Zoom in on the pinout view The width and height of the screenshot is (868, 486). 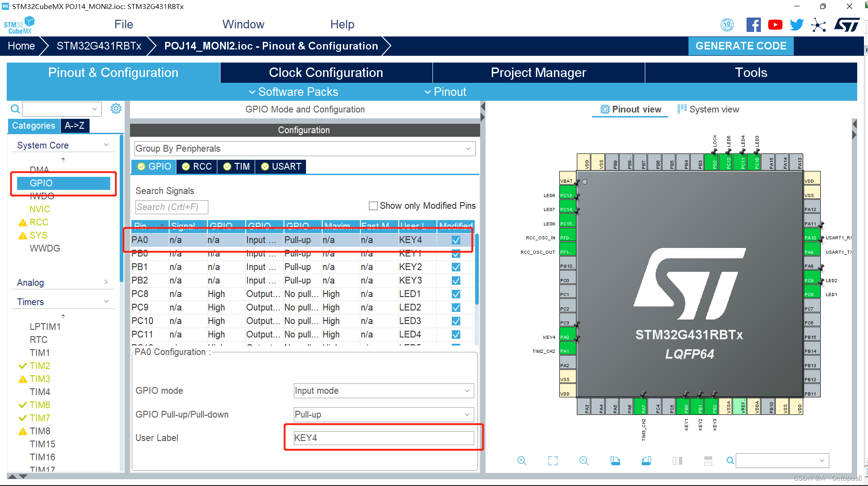(x=522, y=460)
